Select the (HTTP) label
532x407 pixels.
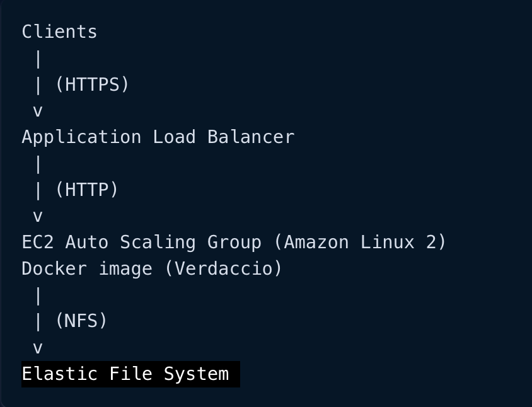(x=86, y=189)
